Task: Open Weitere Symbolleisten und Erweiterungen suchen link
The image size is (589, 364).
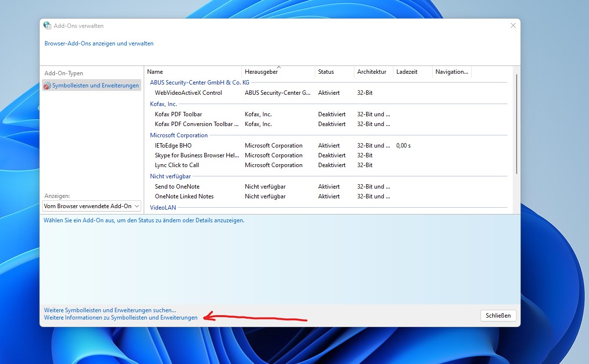Action: (x=110, y=310)
